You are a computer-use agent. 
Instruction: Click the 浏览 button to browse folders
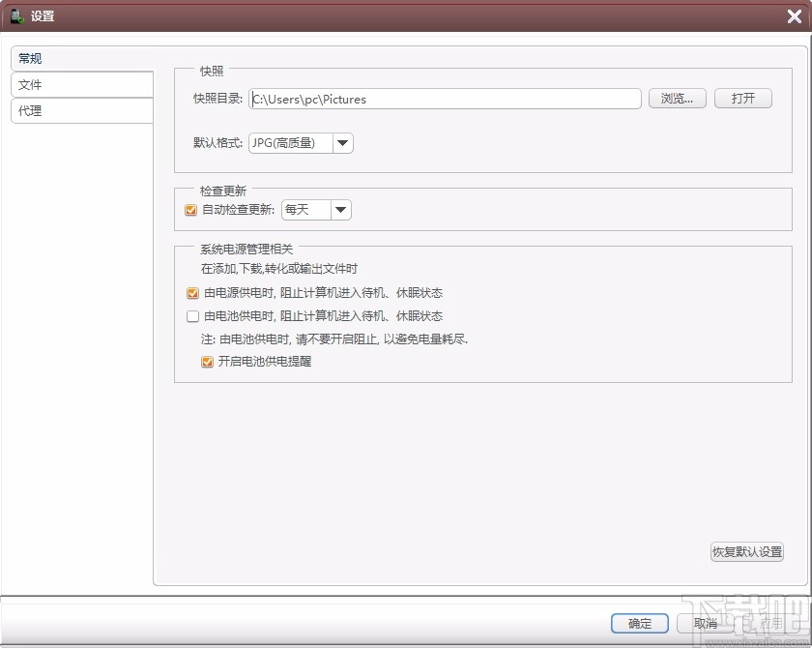pos(677,99)
